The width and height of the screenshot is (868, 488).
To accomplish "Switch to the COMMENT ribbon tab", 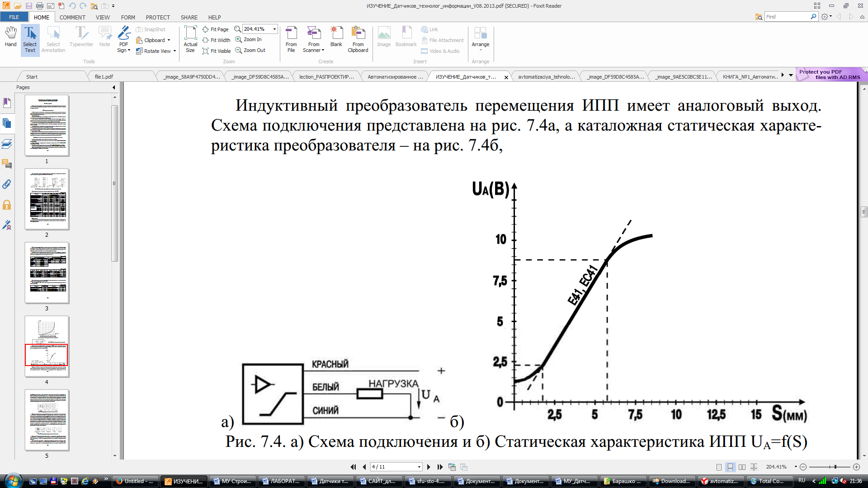I will [72, 17].
